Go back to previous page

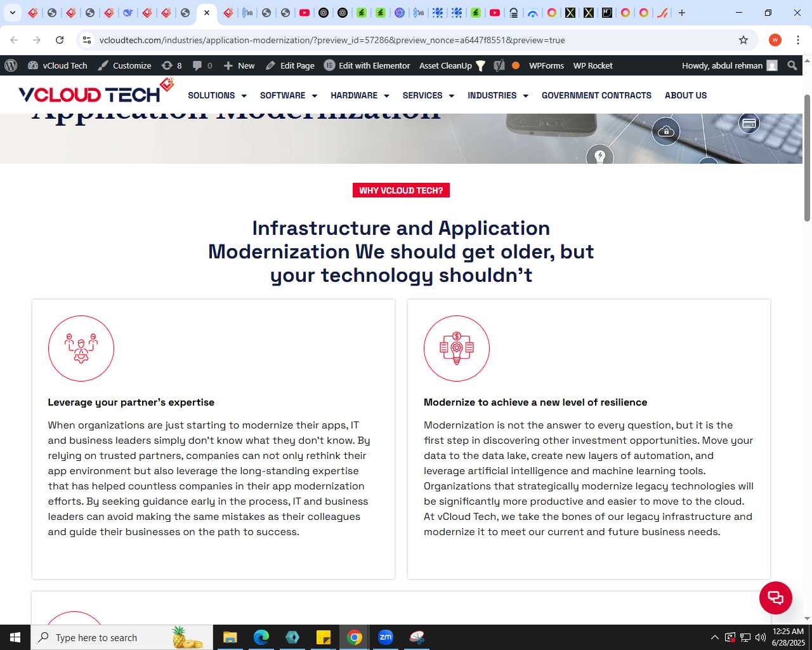14,40
